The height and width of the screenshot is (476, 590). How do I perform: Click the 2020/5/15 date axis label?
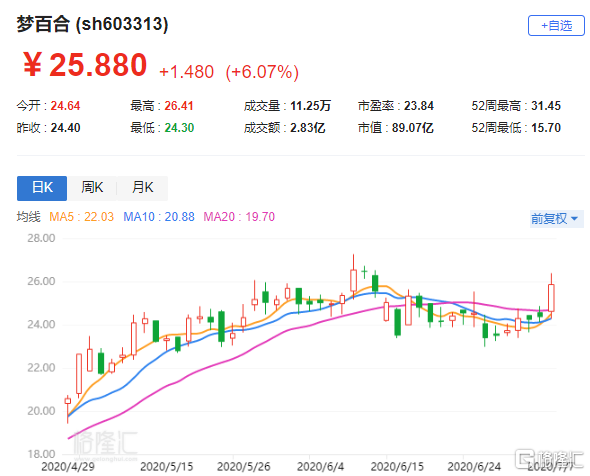(x=167, y=467)
